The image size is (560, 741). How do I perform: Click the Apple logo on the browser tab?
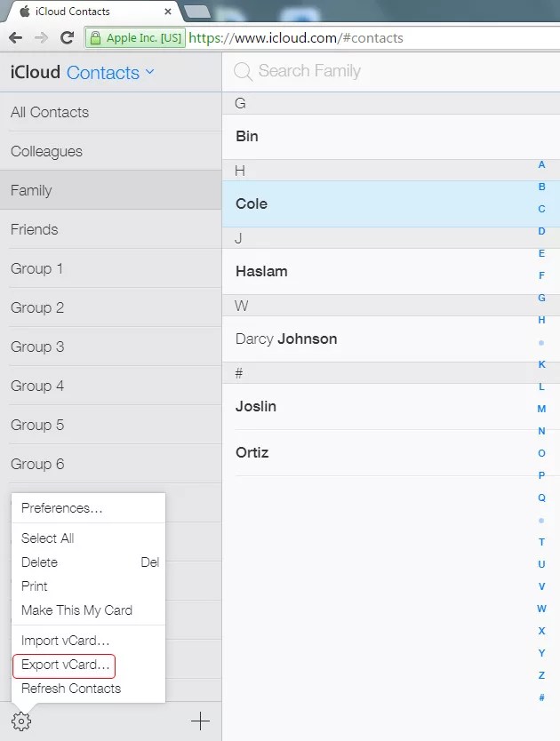(27, 12)
